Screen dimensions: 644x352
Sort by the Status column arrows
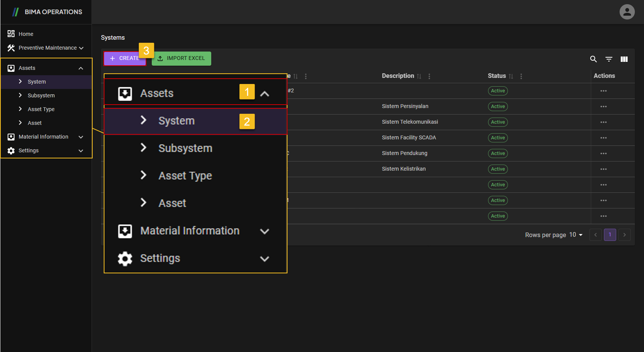[511, 76]
